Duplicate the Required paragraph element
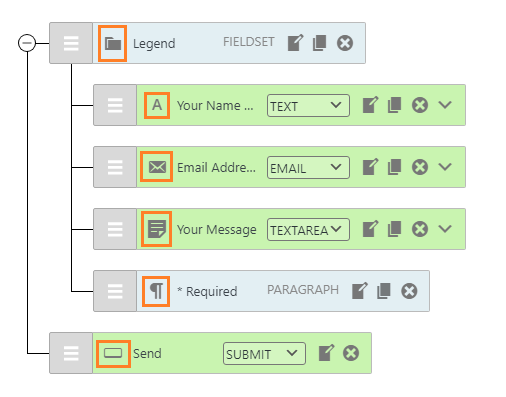 (384, 291)
